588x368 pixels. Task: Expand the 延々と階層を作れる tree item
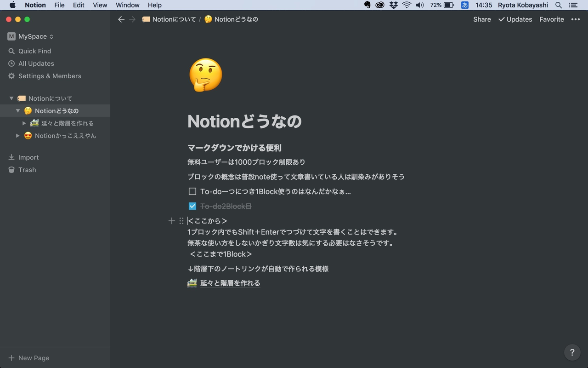click(24, 123)
